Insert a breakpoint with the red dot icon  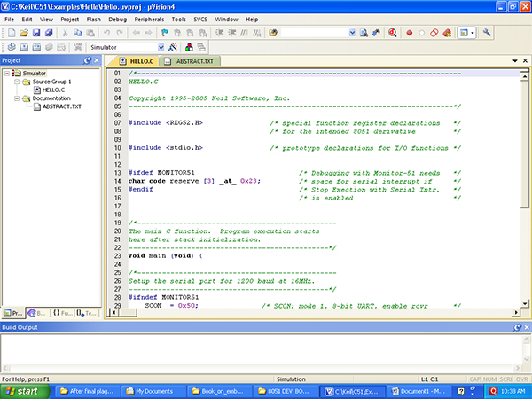(x=410, y=33)
